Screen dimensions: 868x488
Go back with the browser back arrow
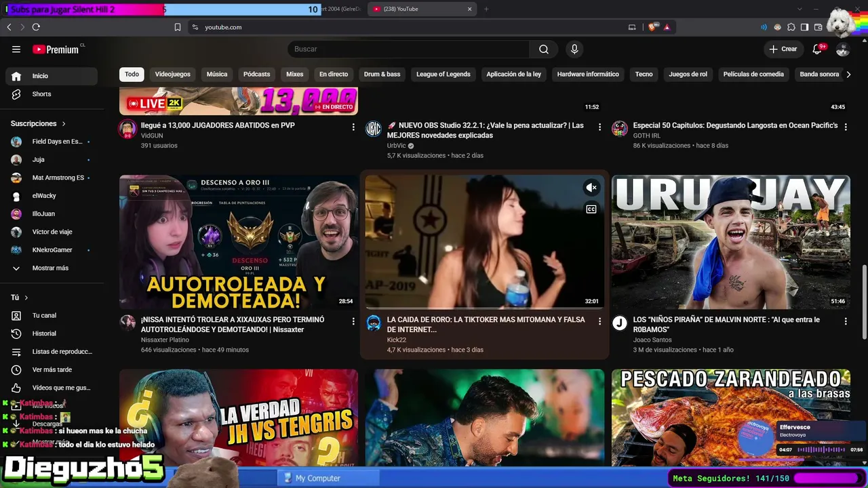[x=9, y=27]
